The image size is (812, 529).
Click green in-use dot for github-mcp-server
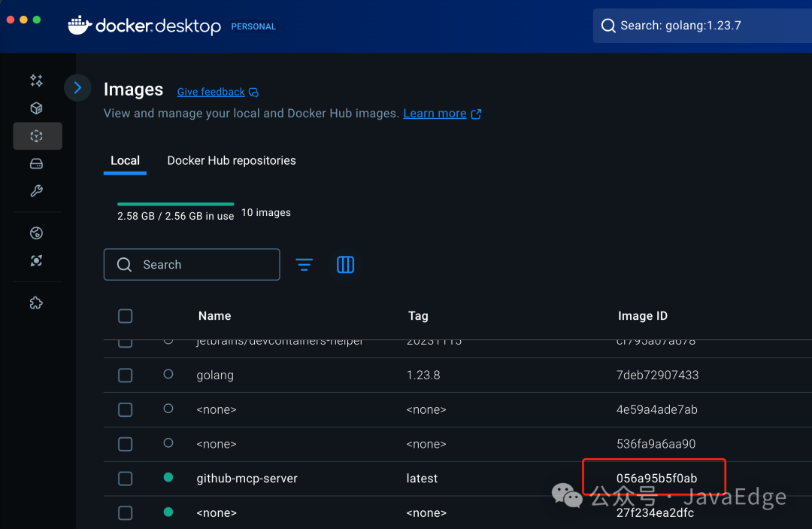point(168,477)
